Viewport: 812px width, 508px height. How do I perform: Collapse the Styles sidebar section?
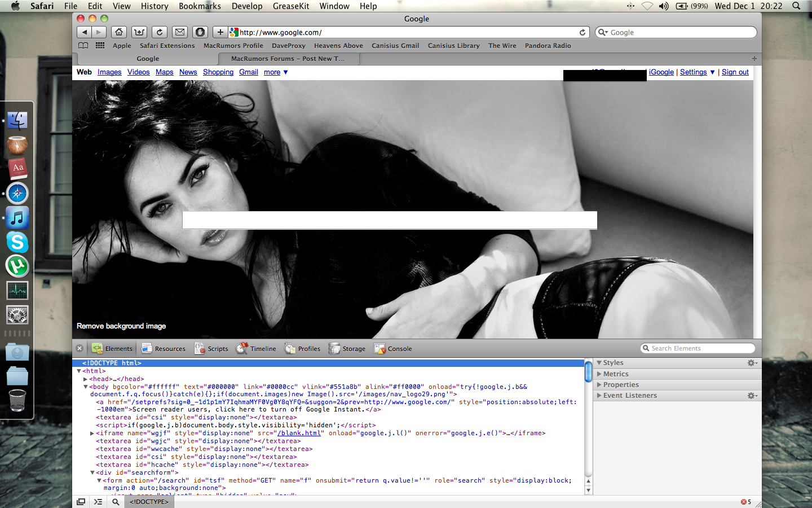599,363
